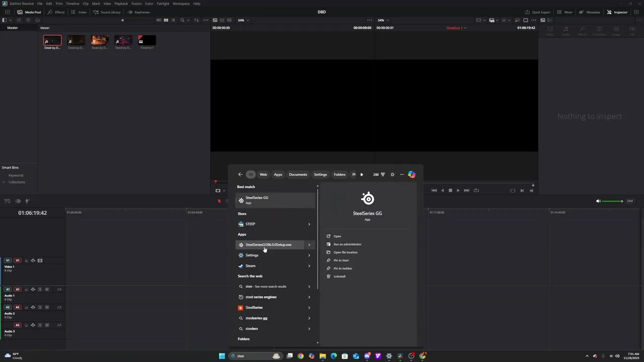
Task: Lock the Audio 2 track
Action: pos(26,307)
